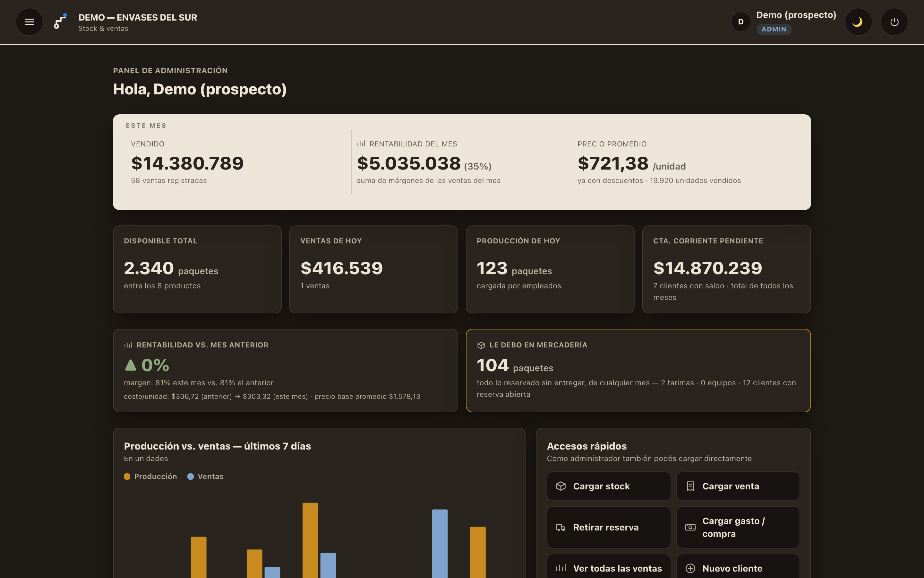Click the $14.380.789 vendido amount
This screenshot has width=924, height=578.
187,163
